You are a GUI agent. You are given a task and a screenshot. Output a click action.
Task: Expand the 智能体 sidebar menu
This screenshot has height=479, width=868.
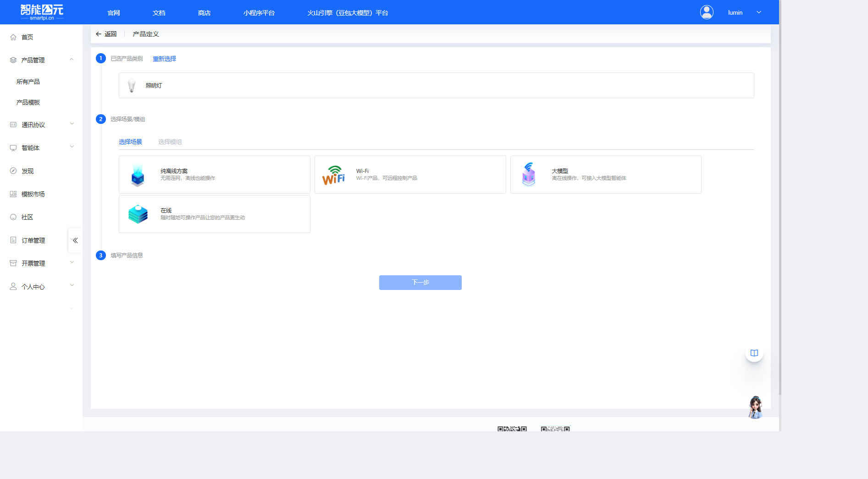(72, 147)
